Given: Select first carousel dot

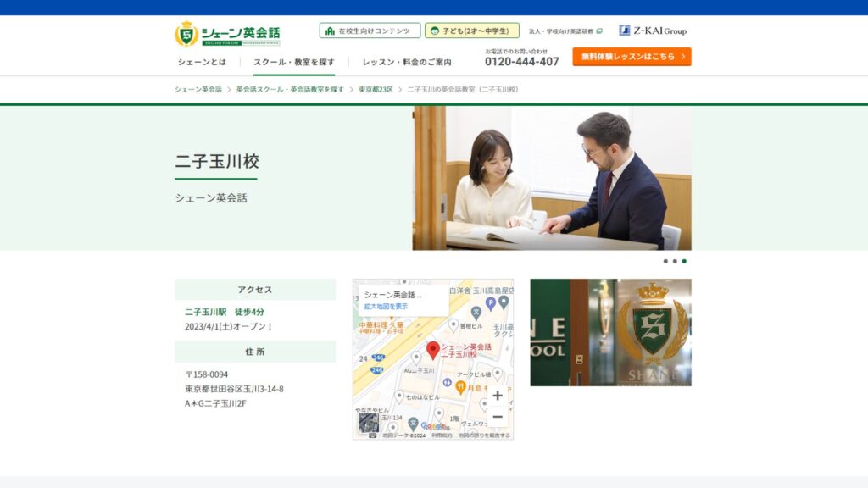Looking at the screenshot, I should pyautogui.click(x=665, y=261).
